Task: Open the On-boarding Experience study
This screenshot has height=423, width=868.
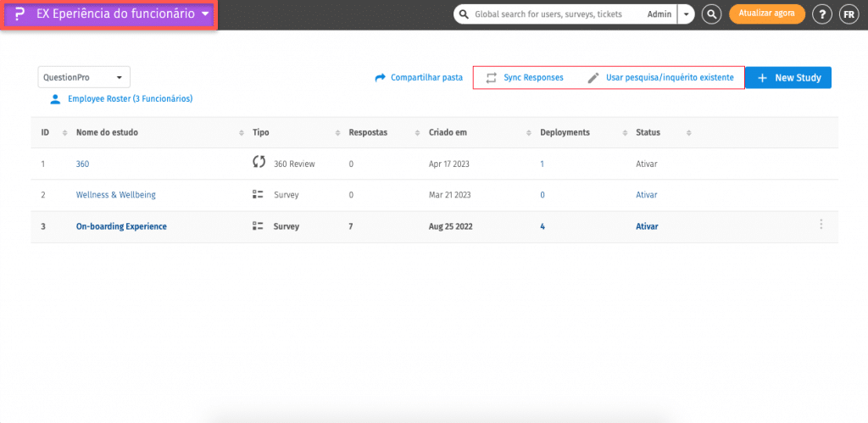Action: point(121,226)
